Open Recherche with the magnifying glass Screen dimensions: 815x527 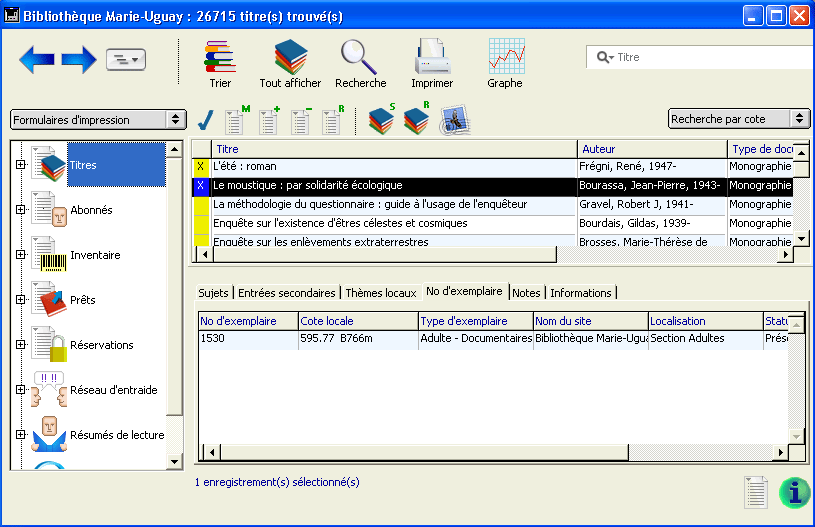tap(360, 56)
